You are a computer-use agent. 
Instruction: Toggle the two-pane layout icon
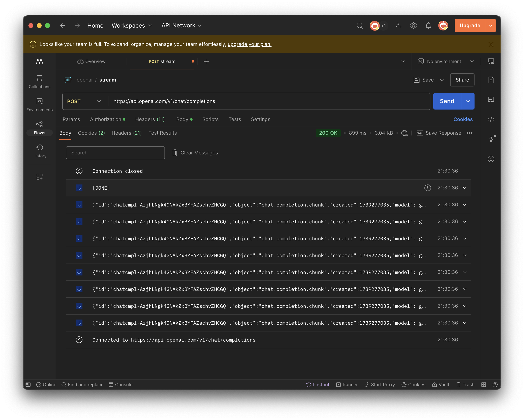[483, 385]
